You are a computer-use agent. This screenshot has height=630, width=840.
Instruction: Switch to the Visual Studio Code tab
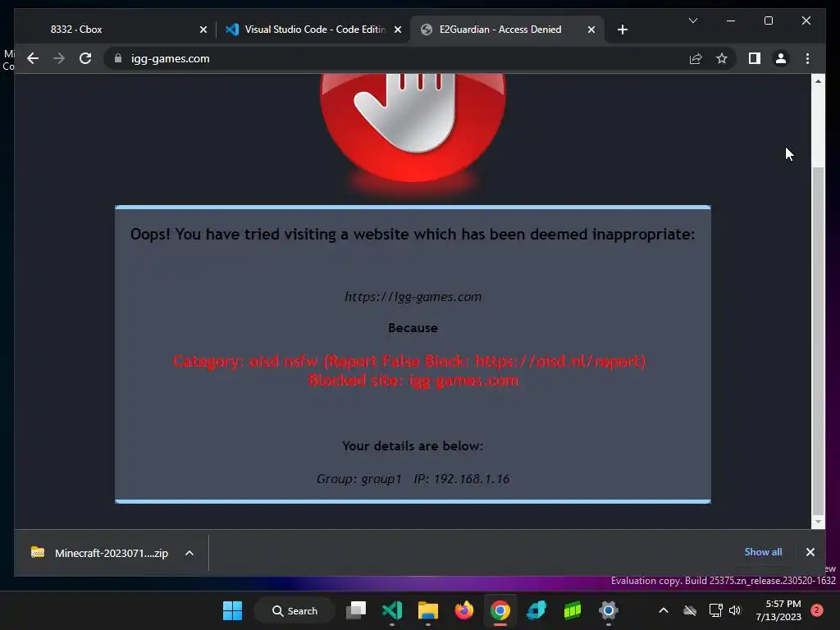pos(313,30)
